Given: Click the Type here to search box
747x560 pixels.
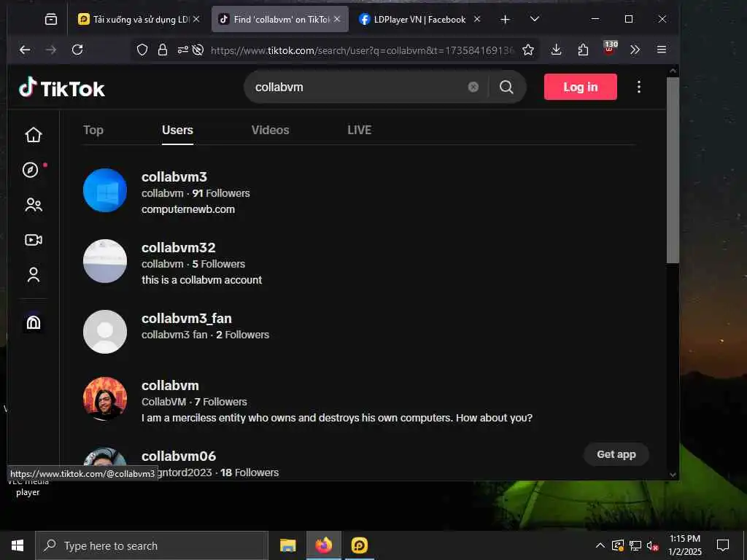Looking at the screenshot, I should [x=152, y=545].
